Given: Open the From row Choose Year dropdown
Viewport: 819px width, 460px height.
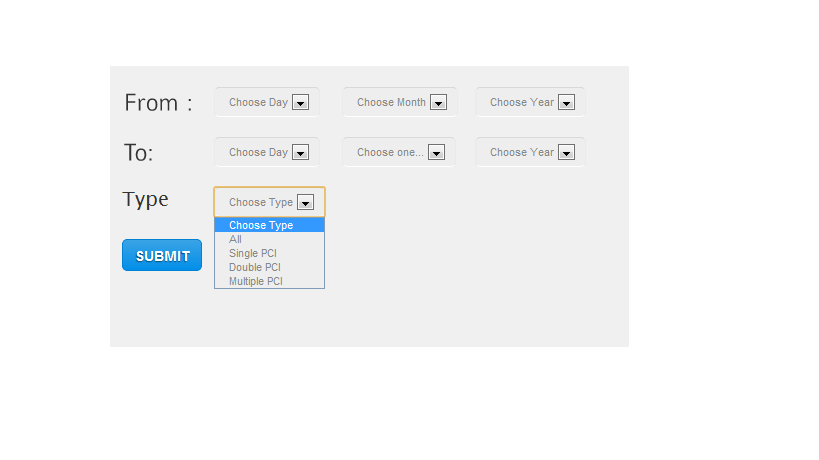Looking at the screenshot, I should click(x=530, y=102).
